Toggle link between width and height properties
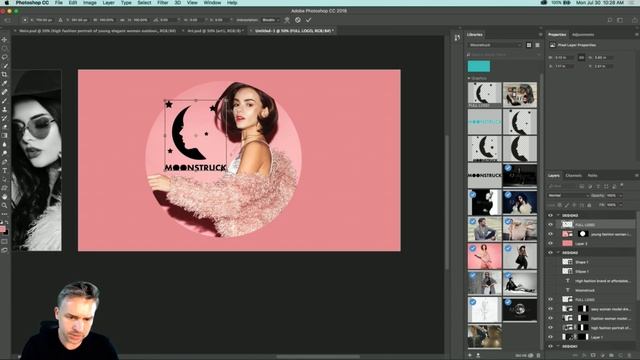The height and width of the screenshot is (360, 640). coord(581,58)
